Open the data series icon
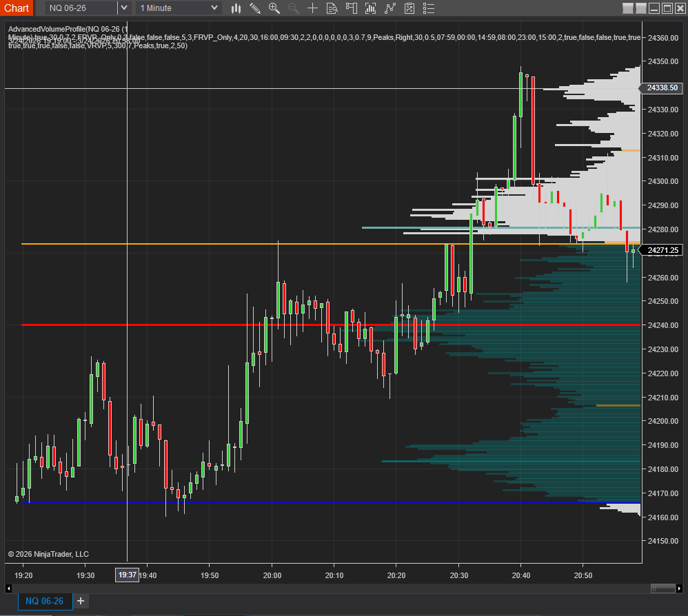This screenshot has height=616, width=688. 370,8
